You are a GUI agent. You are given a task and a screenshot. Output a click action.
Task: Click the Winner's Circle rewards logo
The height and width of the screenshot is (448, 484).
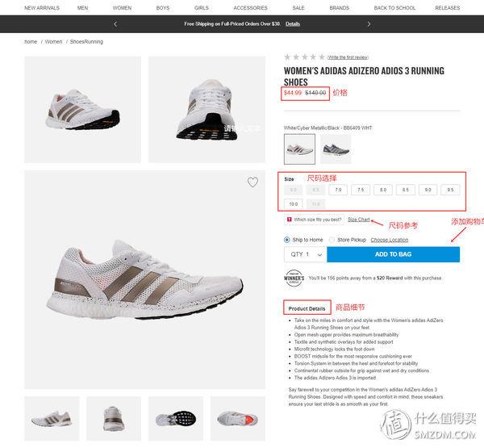[294, 278]
